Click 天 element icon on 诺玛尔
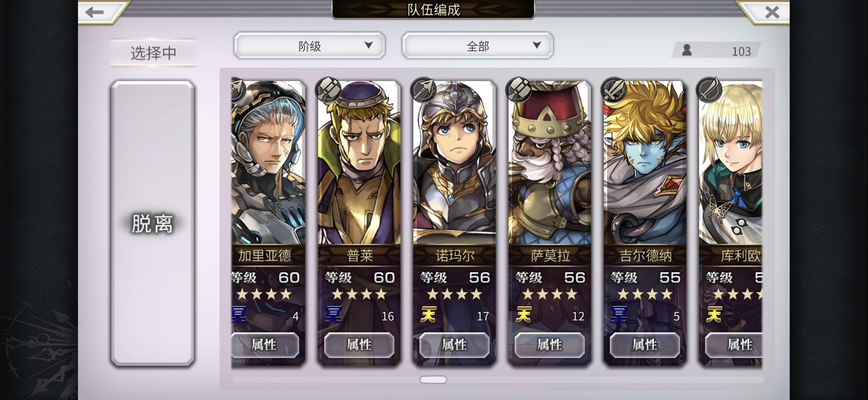 coord(428,315)
